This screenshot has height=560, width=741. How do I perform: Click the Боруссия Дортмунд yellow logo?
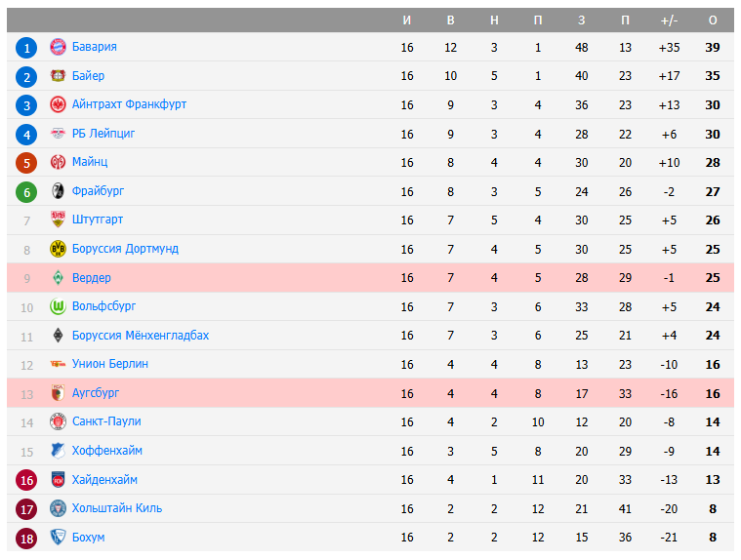coord(58,249)
